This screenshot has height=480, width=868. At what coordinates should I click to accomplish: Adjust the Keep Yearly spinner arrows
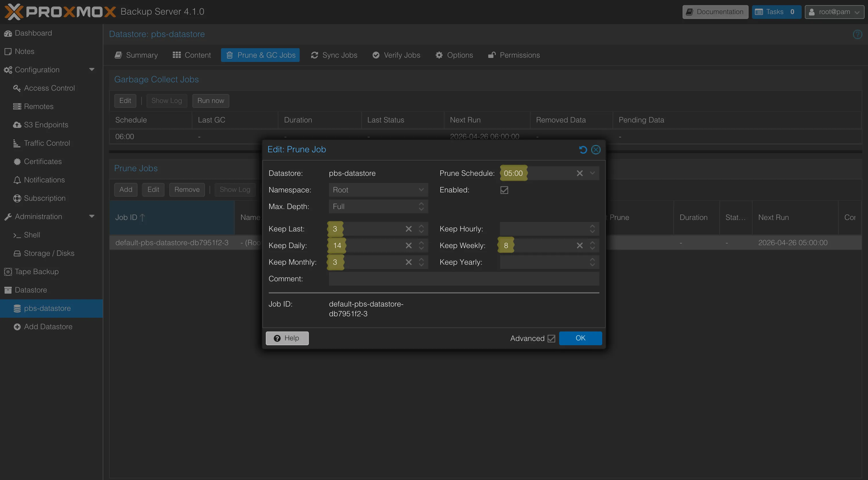pyautogui.click(x=592, y=262)
